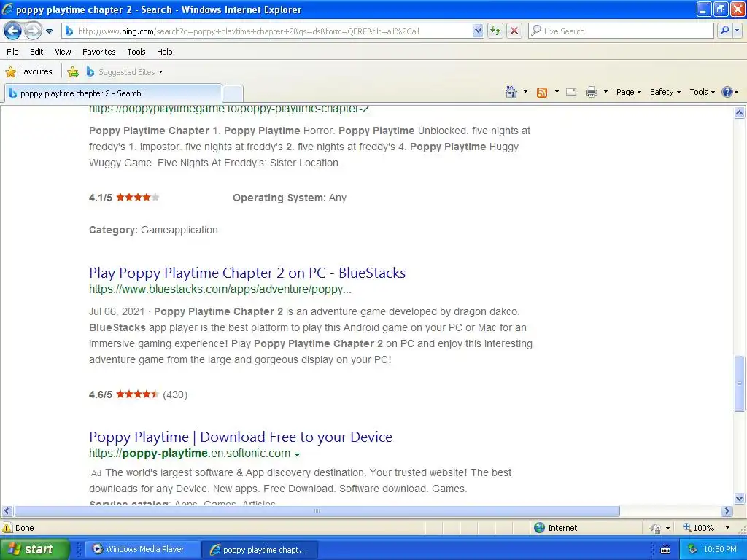Click the Internet zone globe icon
This screenshot has width=747, height=560.
pyautogui.click(x=539, y=528)
